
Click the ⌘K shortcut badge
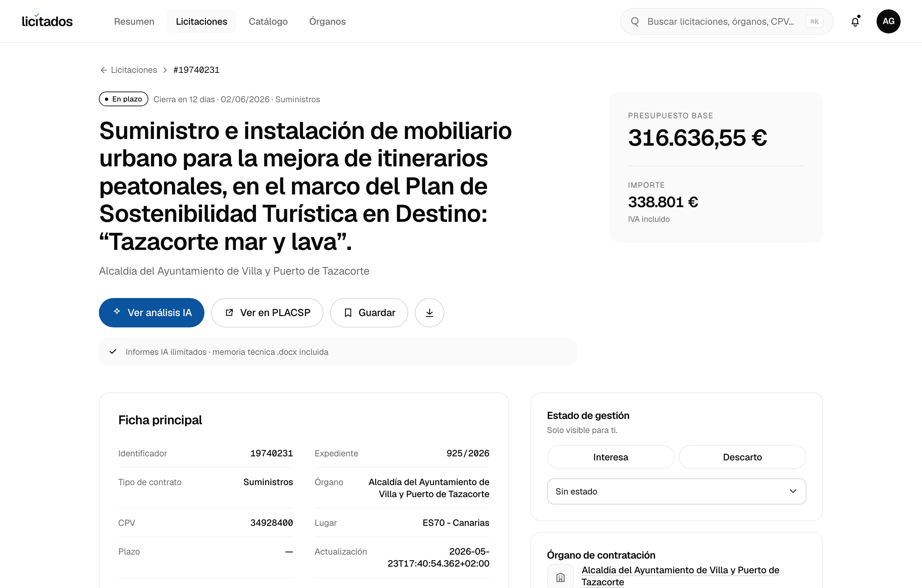pos(814,21)
